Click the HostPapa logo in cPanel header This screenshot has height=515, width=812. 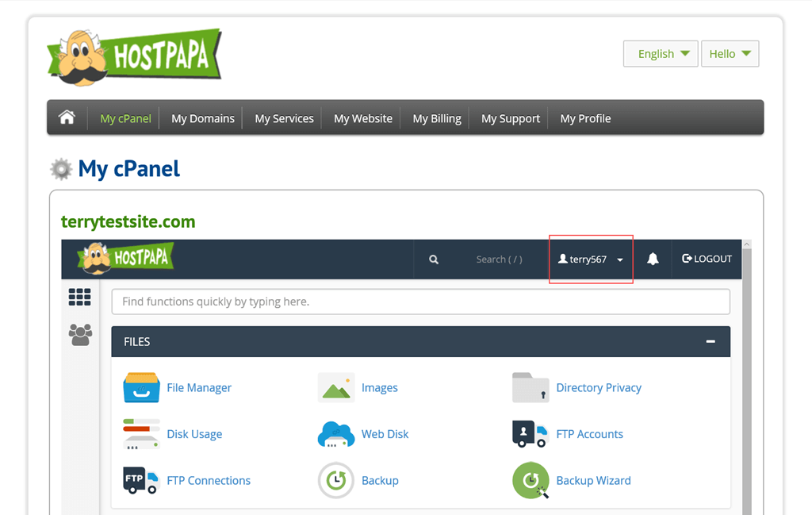(x=125, y=257)
